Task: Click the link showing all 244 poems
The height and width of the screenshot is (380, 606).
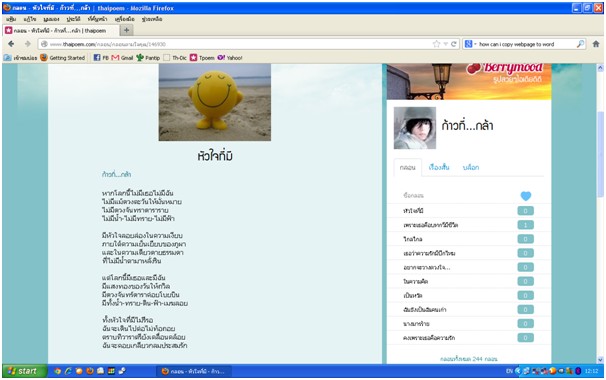Action: [468, 359]
